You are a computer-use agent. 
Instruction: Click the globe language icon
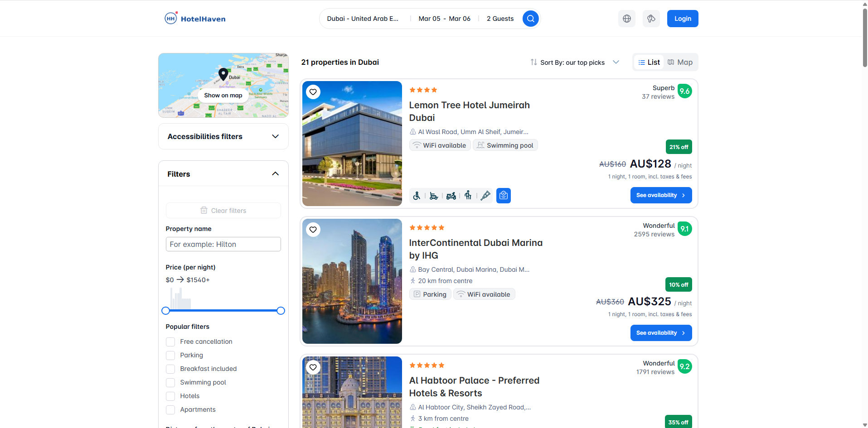(x=626, y=19)
